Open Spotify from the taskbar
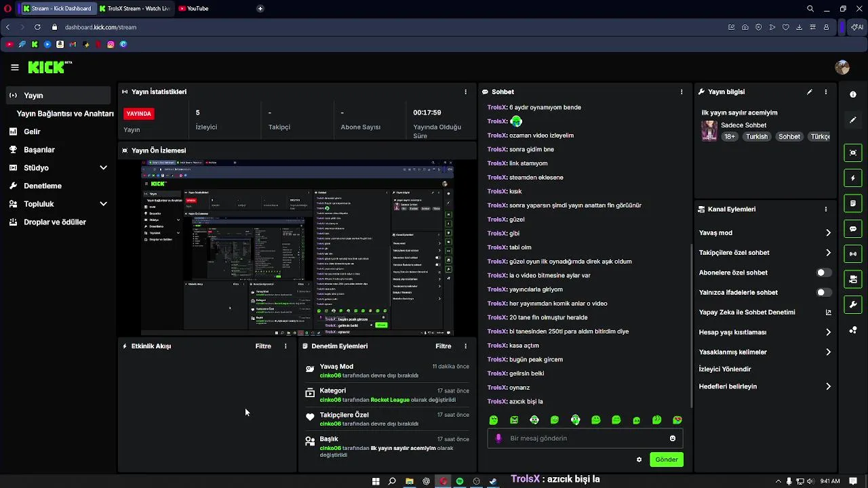868x488 pixels. [x=460, y=481]
